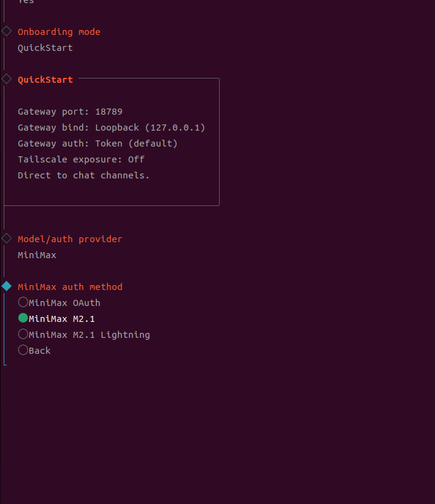
Task: Click the Gateway auth: Token (default) line
Action: [x=96, y=143]
